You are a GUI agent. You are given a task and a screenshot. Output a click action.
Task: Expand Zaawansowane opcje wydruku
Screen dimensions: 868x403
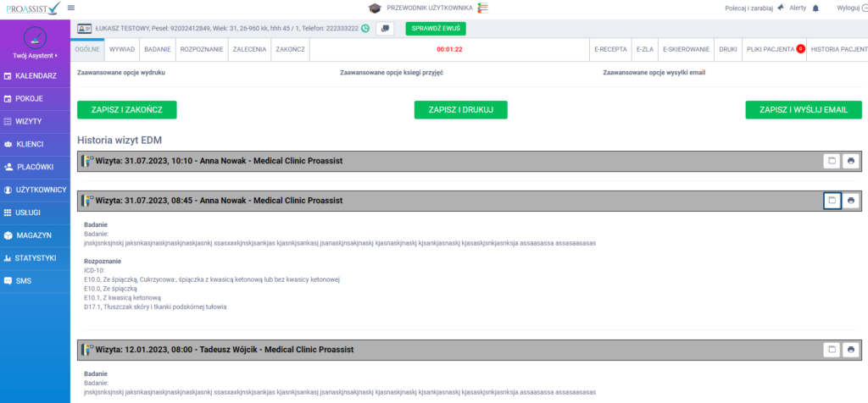coord(121,73)
